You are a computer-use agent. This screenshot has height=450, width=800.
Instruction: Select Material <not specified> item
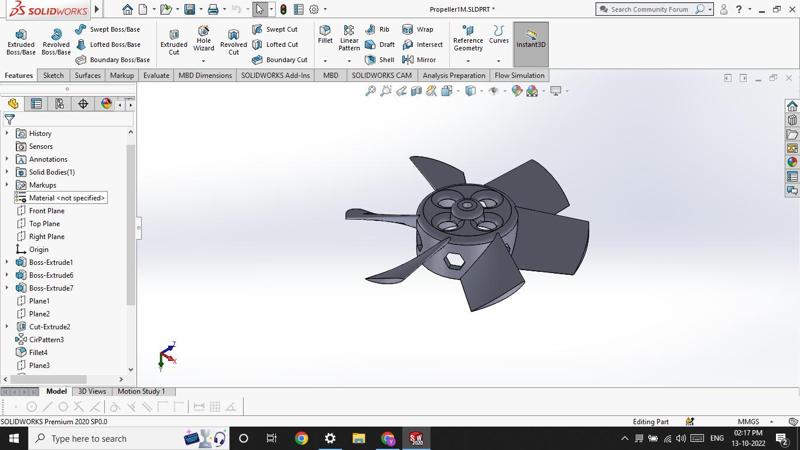(x=61, y=198)
